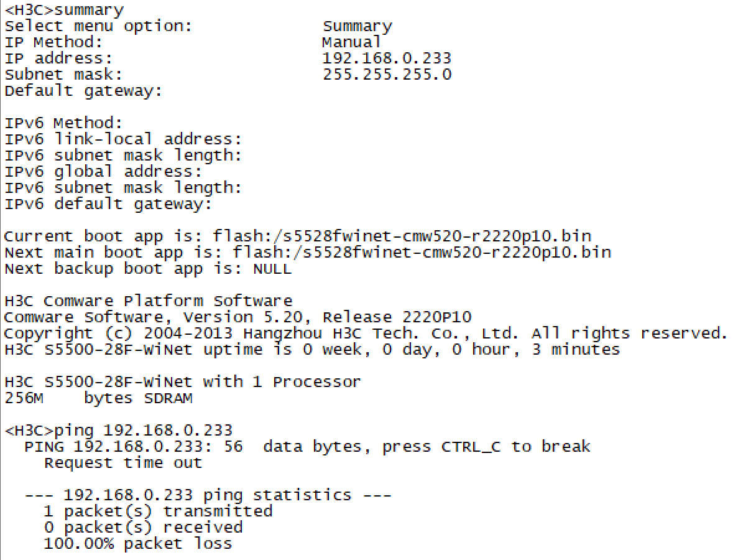The image size is (756, 560).
Task: Click the NULL backup boot app value
Action: (x=272, y=269)
